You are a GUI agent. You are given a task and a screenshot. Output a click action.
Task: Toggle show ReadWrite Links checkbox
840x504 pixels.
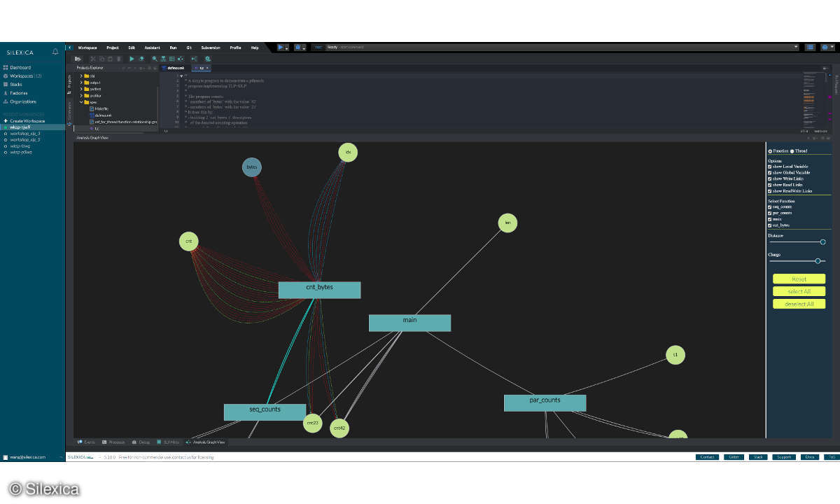(770, 190)
